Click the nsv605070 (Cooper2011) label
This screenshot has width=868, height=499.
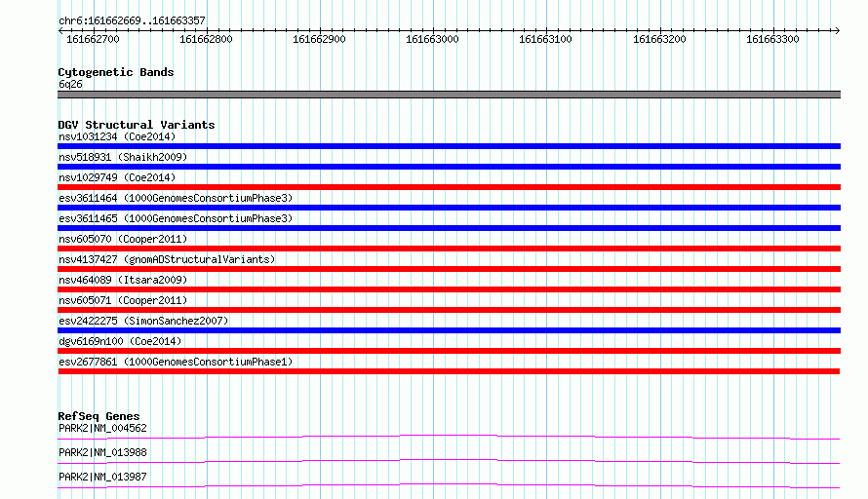[x=123, y=239]
